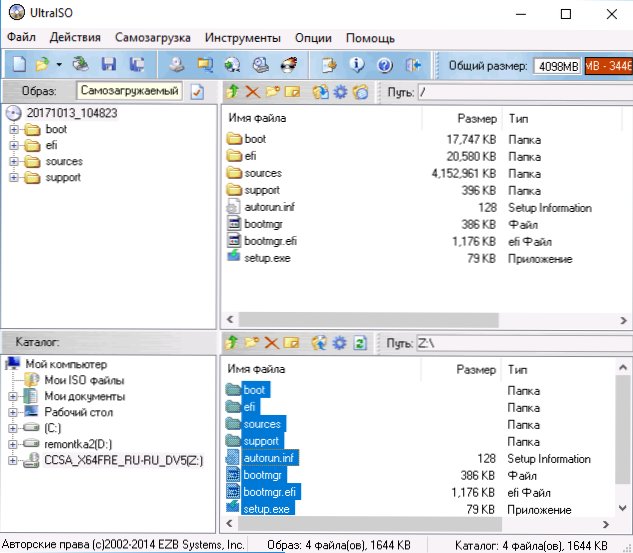Click the Make CD/DVD image icon
The width and height of the screenshot is (633, 553).
point(176,64)
